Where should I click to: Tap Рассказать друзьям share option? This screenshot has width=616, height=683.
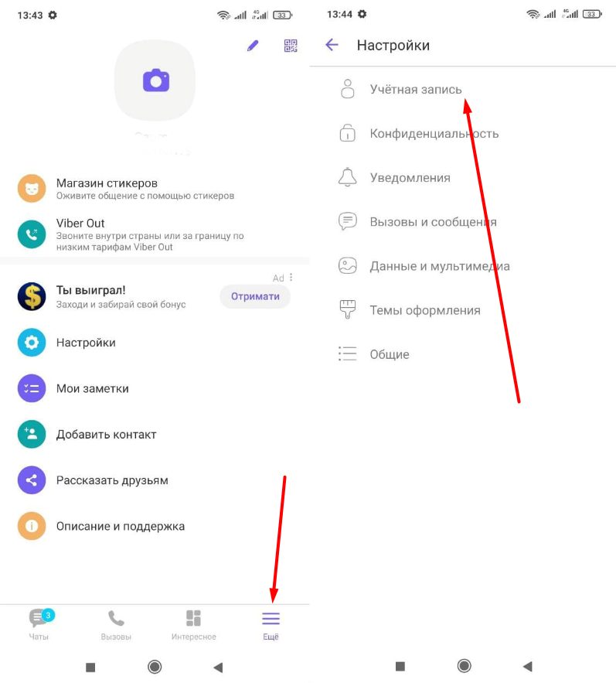point(155,480)
